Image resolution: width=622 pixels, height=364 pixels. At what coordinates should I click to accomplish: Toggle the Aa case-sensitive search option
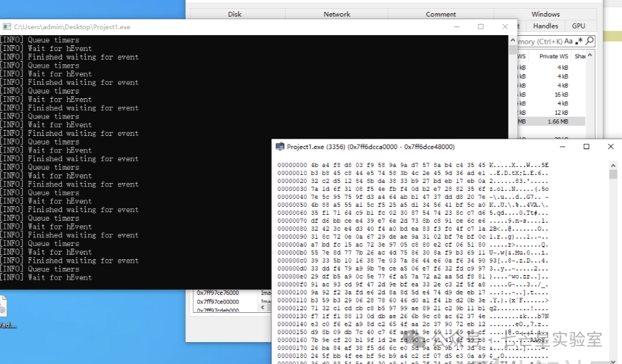pyautogui.click(x=568, y=41)
